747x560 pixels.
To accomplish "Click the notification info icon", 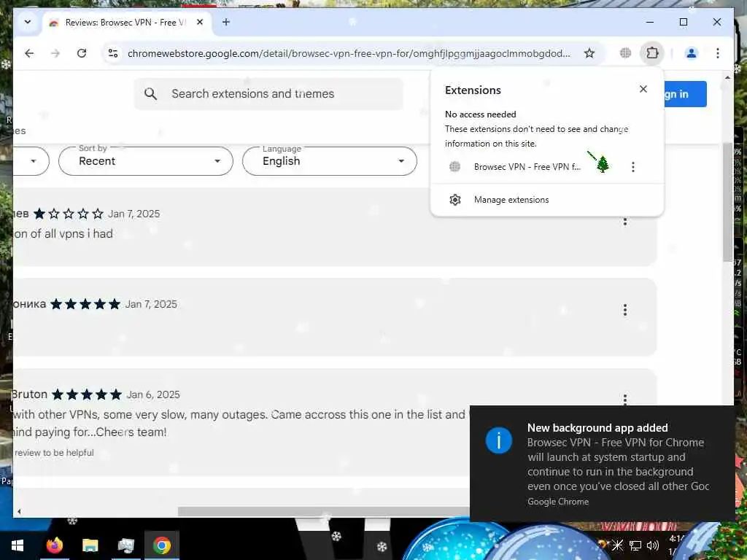I will 499,440.
